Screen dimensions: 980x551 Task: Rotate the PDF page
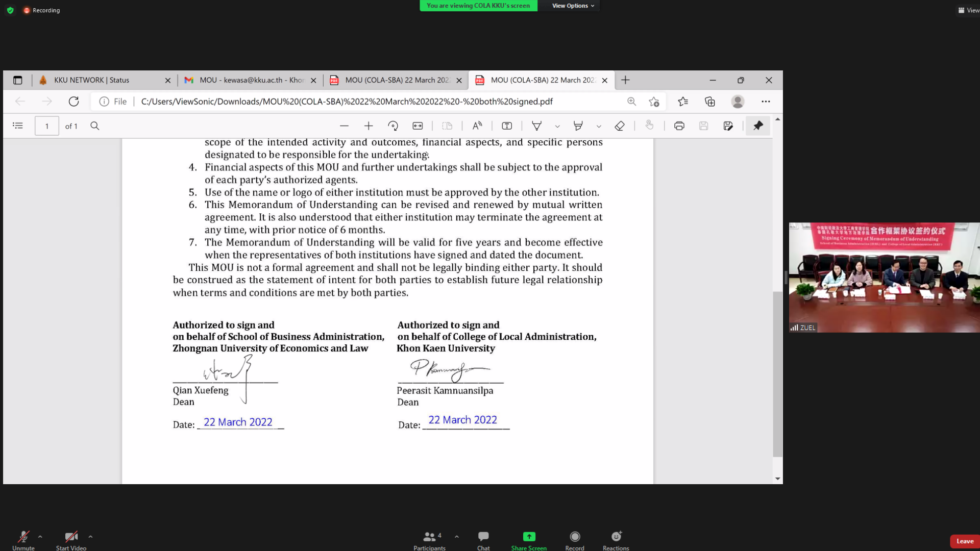tap(393, 126)
